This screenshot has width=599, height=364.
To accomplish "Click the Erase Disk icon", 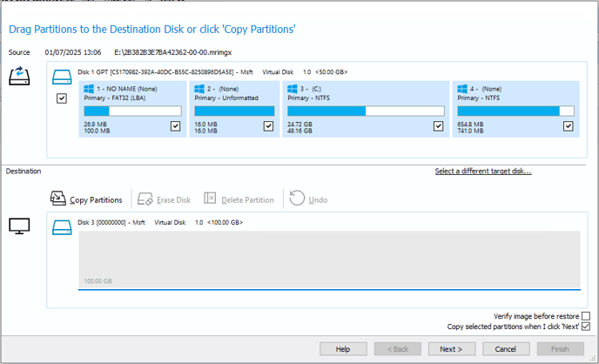I will [145, 199].
